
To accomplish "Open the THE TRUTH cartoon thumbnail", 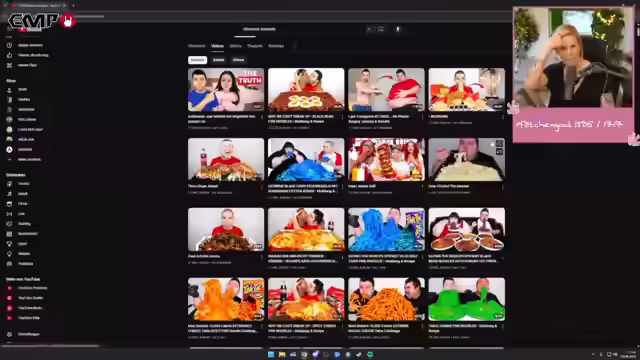I will tap(226, 90).
